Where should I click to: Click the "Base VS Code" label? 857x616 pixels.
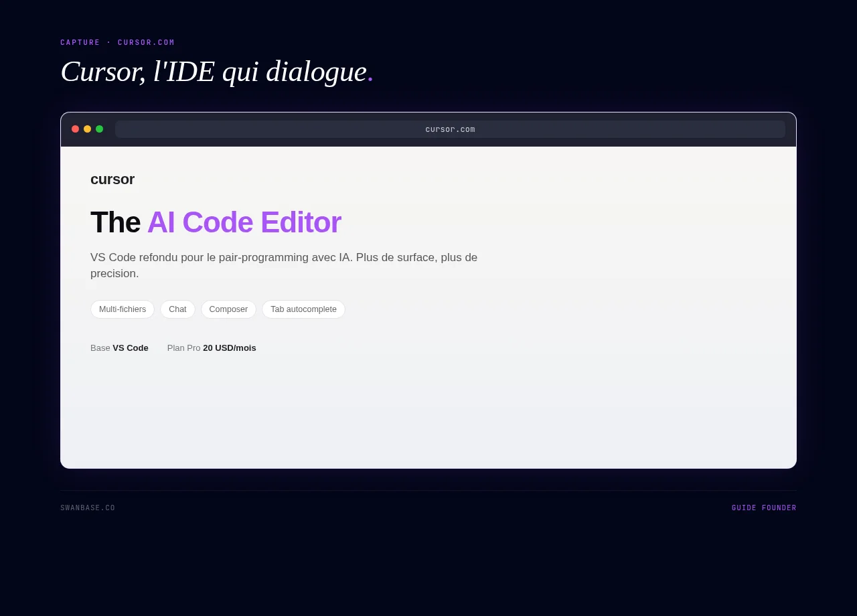coord(119,348)
